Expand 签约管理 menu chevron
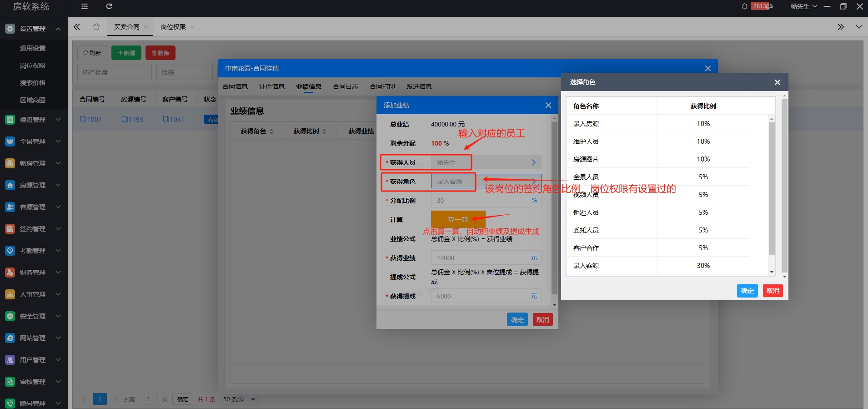Screen dimensions: 868x409 click(x=58, y=229)
